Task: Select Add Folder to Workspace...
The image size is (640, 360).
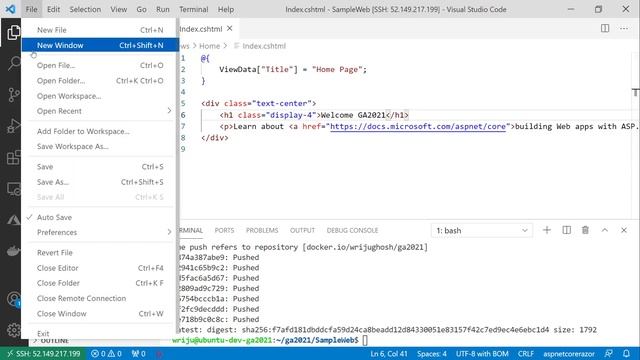Action: coord(100,131)
